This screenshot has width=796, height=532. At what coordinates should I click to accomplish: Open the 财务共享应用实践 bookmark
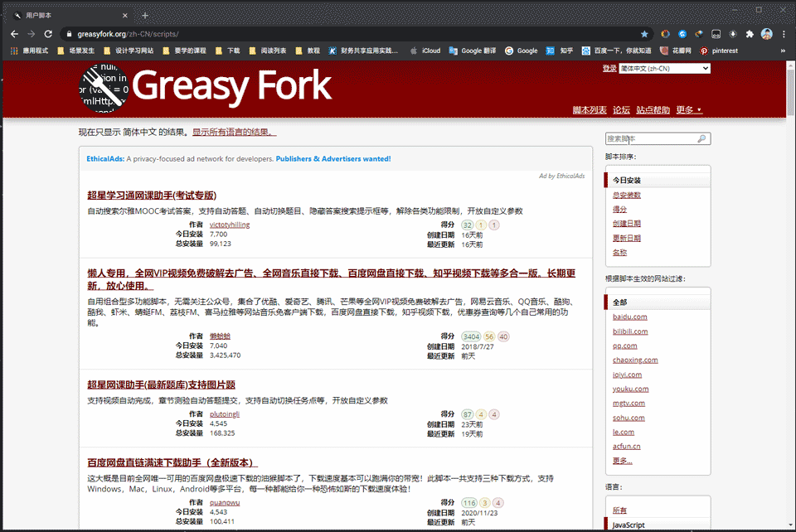363,51
